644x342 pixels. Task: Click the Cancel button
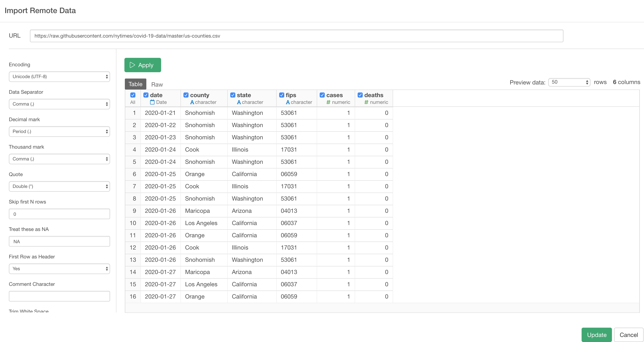628,335
